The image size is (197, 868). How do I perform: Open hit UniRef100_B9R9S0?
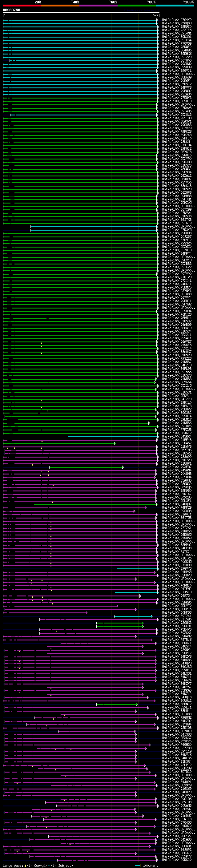coord(177,26)
